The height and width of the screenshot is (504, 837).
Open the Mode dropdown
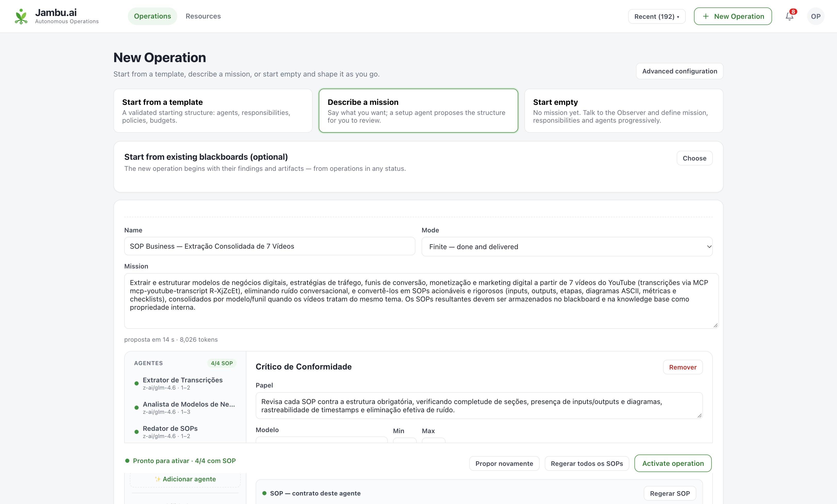[x=567, y=247]
